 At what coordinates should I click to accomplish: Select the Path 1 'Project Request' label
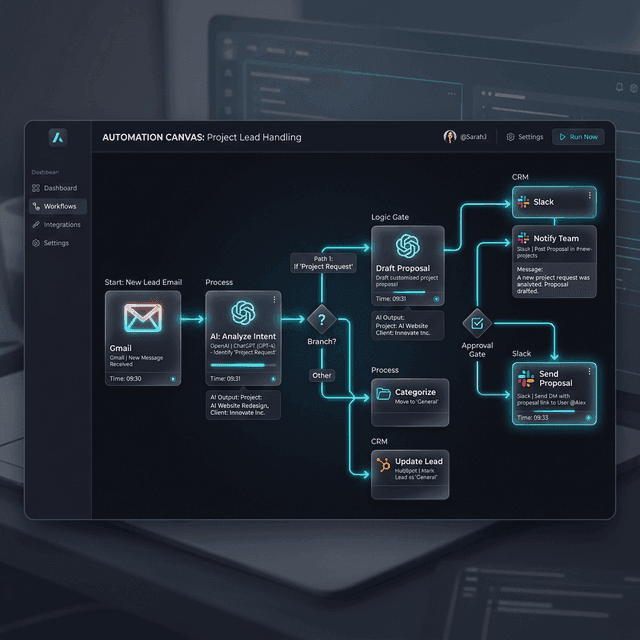point(323,263)
